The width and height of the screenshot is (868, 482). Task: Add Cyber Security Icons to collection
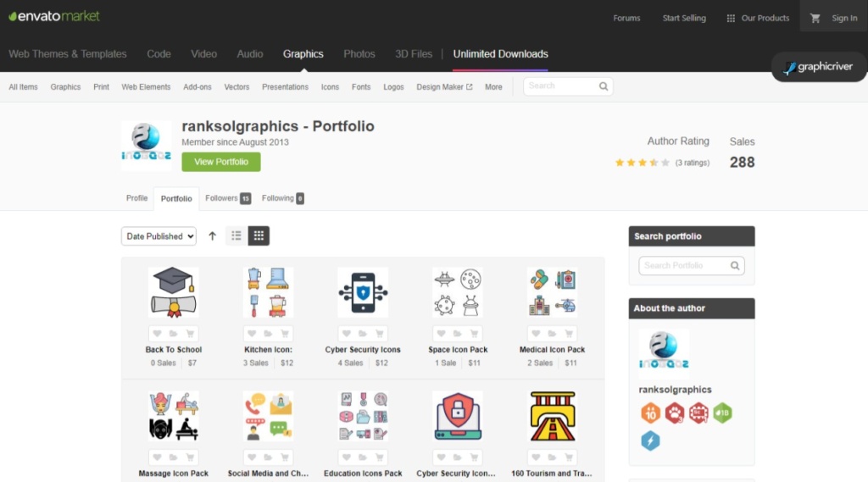pyautogui.click(x=363, y=334)
